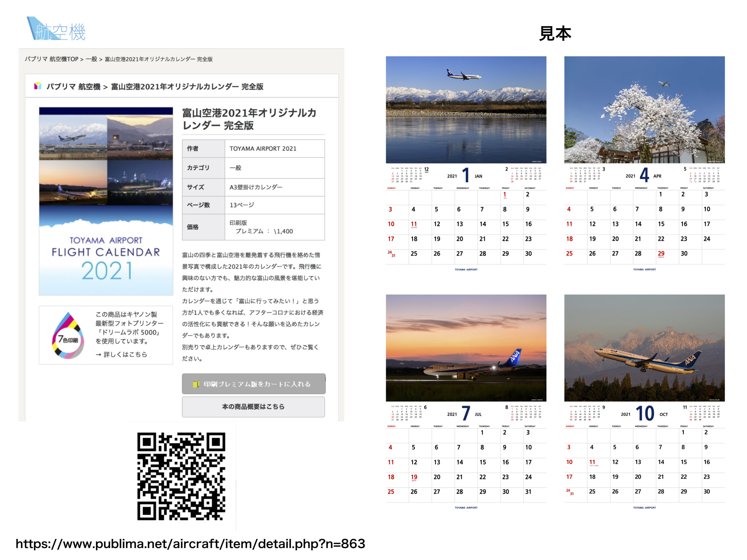Click the OCT month label on the calendar
The image size is (747, 560).
tap(664, 414)
